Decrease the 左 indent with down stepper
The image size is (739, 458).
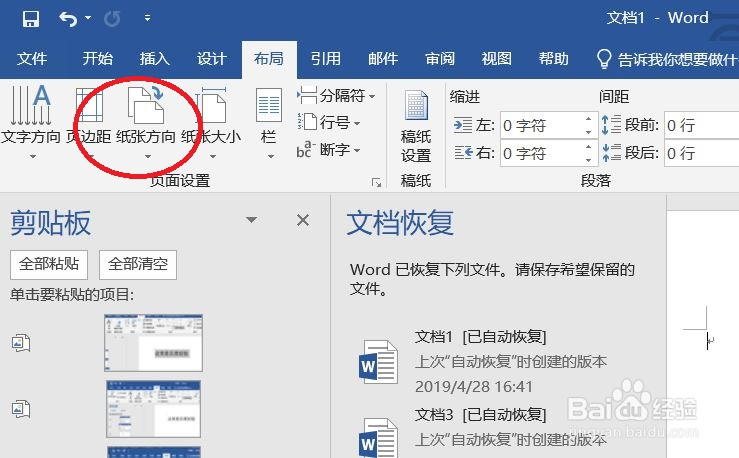[589, 132]
